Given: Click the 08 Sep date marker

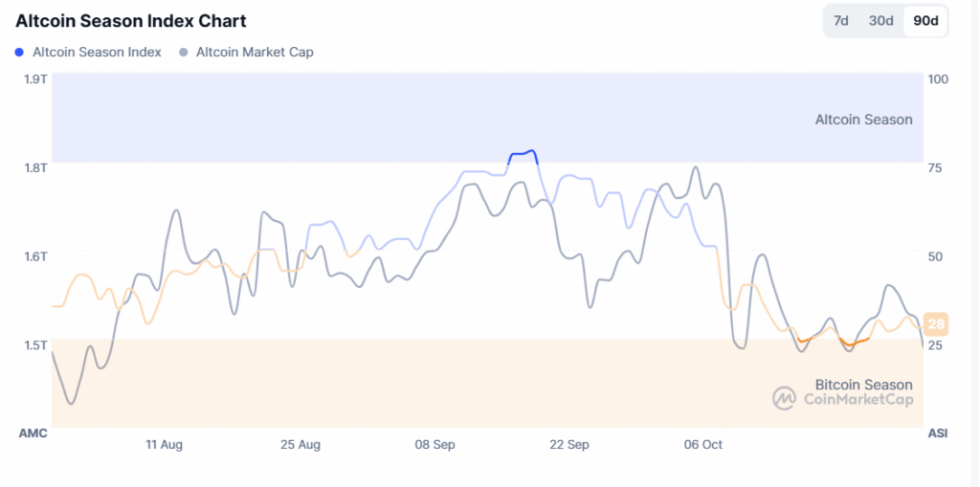Looking at the screenshot, I should click(x=434, y=444).
